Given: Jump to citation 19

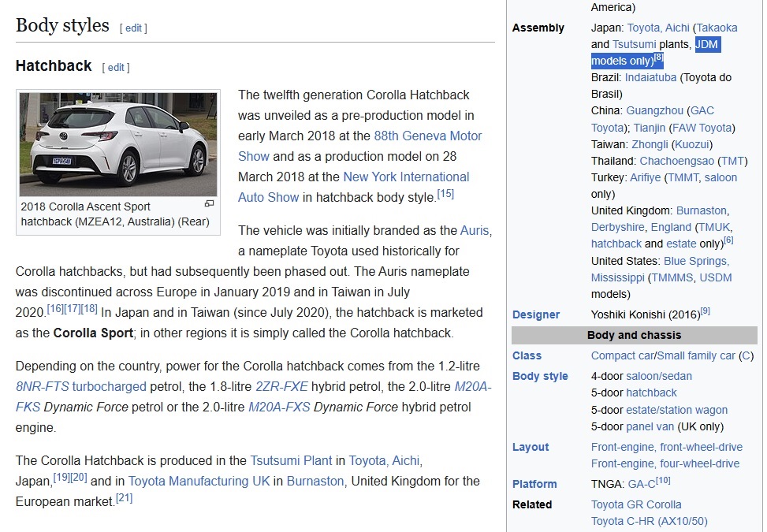Looking at the screenshot, I should (x=61, y=478).
